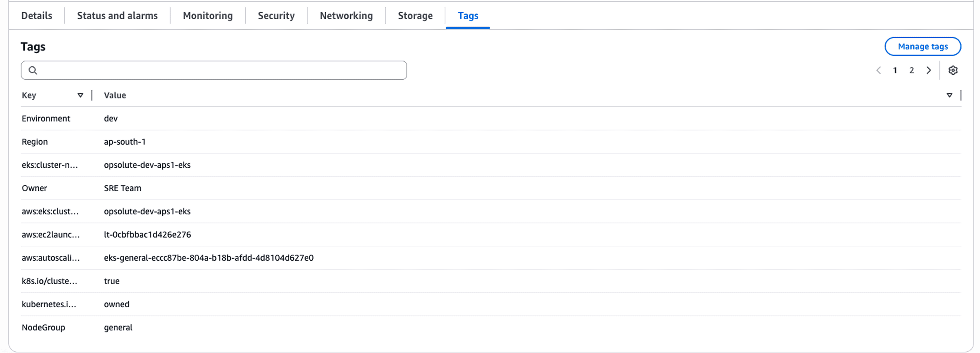Sort by Key column arrow
The width and height of the screenshot is (980, 353).
pos(80,95)
